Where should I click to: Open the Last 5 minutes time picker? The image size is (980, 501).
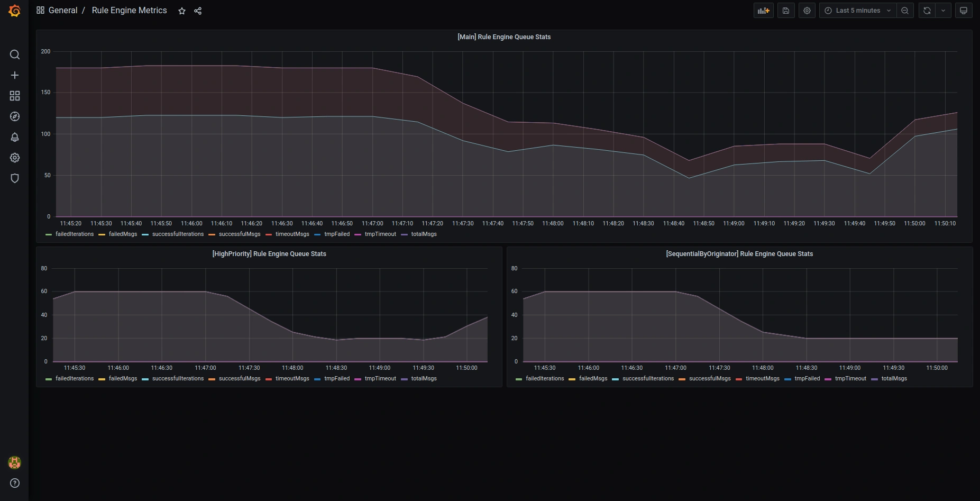pyautogui.click(x=857, y=11)
